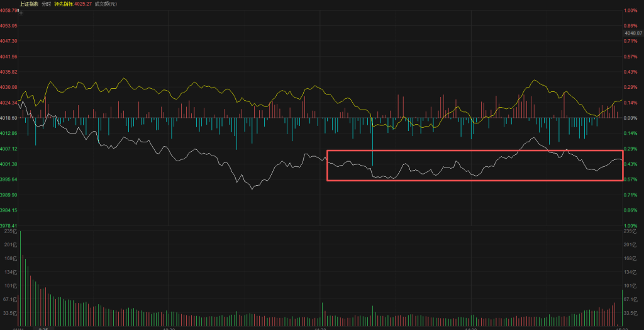Click the 10:30 time axis label
This screenshot has width=644, height=330.
[x=169, y=327]
